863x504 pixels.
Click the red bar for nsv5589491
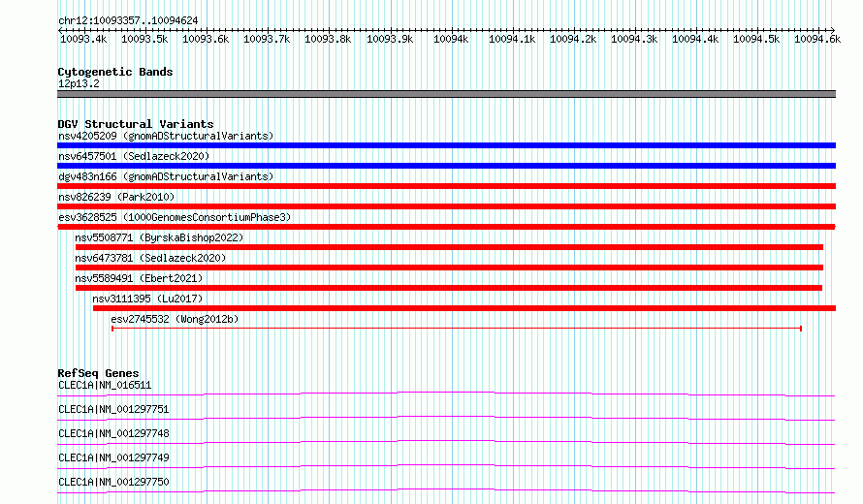(x=449, y=288)
